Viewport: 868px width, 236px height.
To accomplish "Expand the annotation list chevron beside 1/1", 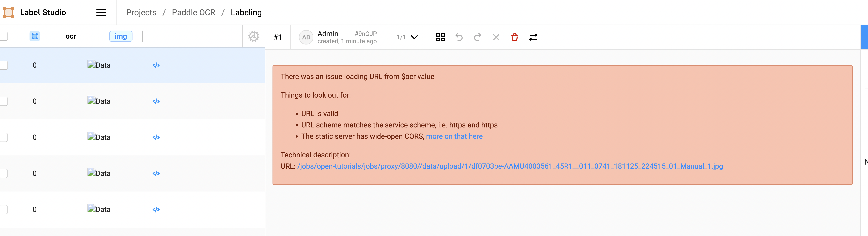I will 414,37.
